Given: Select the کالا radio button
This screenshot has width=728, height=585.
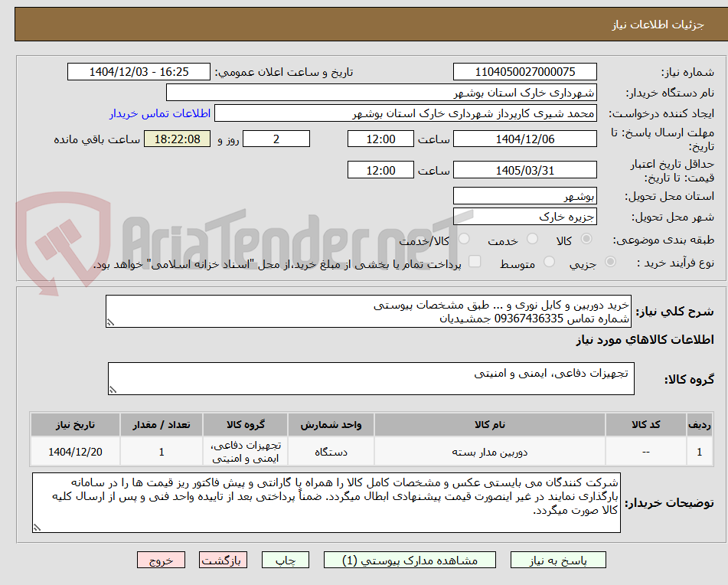Looking at the screenshot, I should point(586,239).
